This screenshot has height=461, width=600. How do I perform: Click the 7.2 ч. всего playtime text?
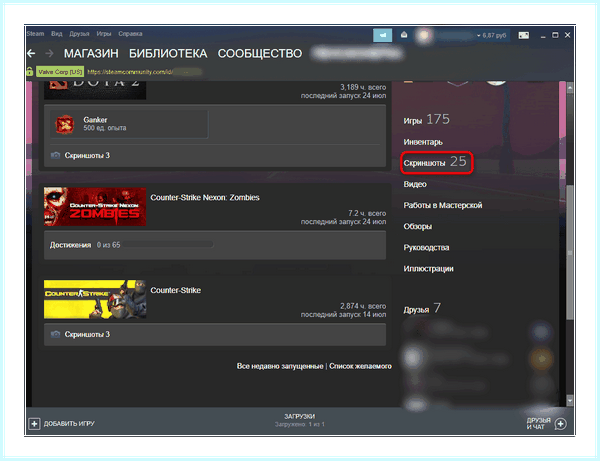(367, 213)
